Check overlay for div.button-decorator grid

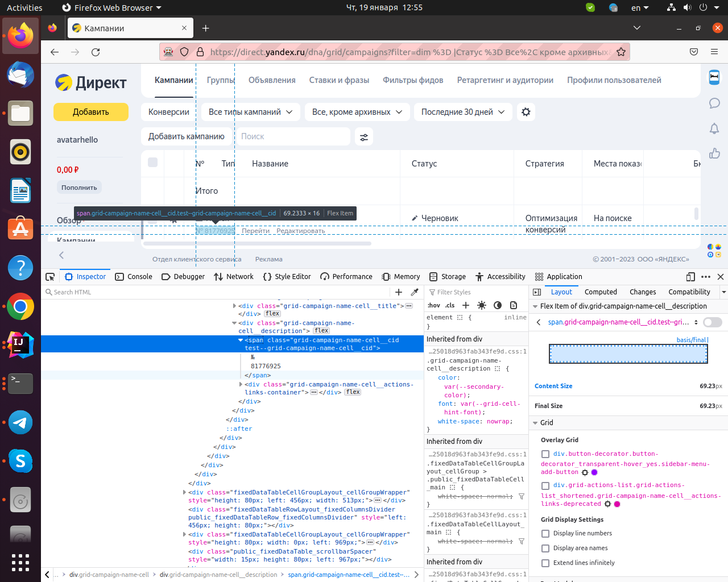pos(545,454)
